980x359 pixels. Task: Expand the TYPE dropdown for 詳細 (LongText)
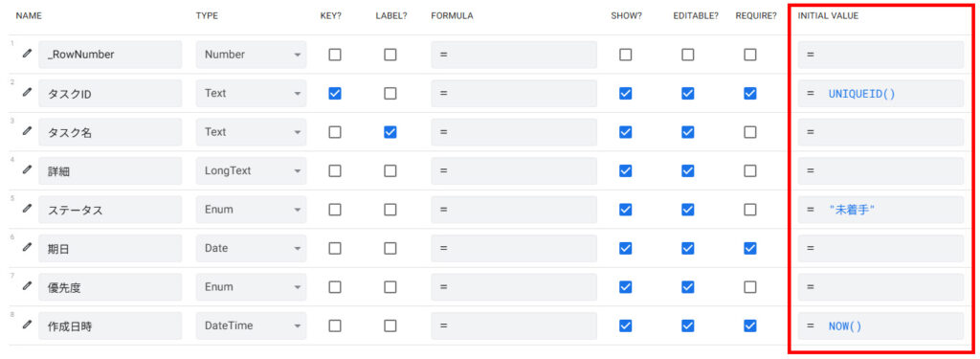click(252, 170)
